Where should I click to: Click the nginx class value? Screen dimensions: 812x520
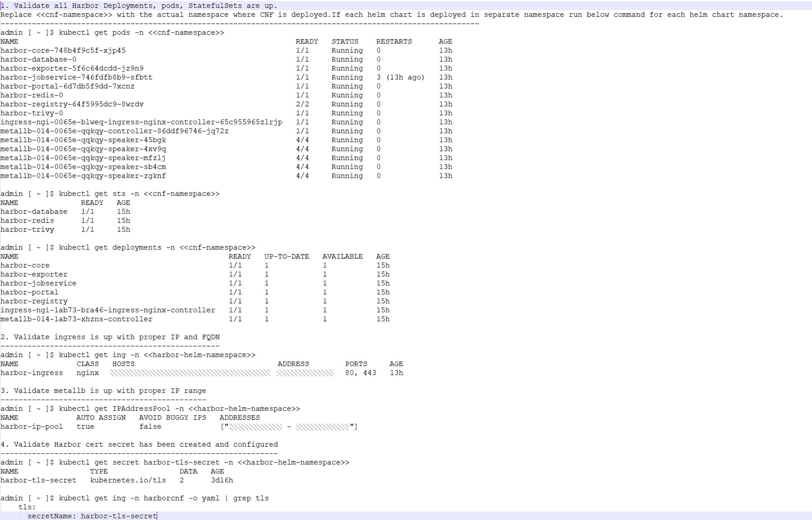click(x=88, y=373)
